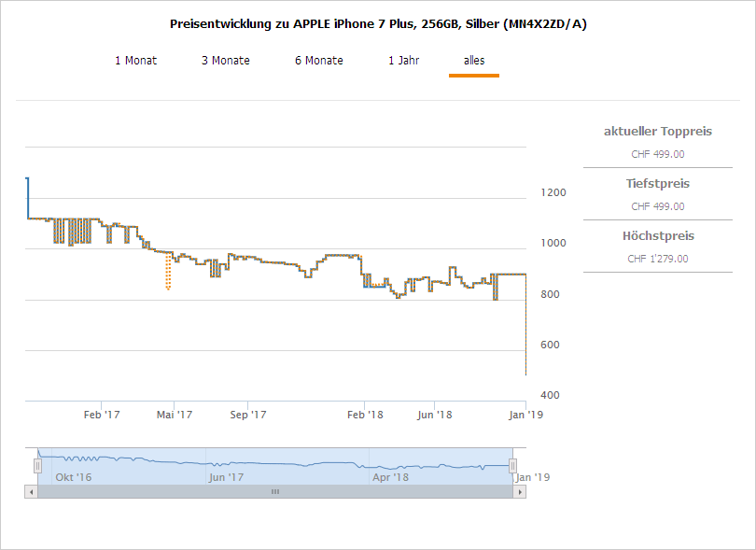This screenshot has height=550, width=756.
Task: Choose the 1 Jahr range tab
Action: 403,61
